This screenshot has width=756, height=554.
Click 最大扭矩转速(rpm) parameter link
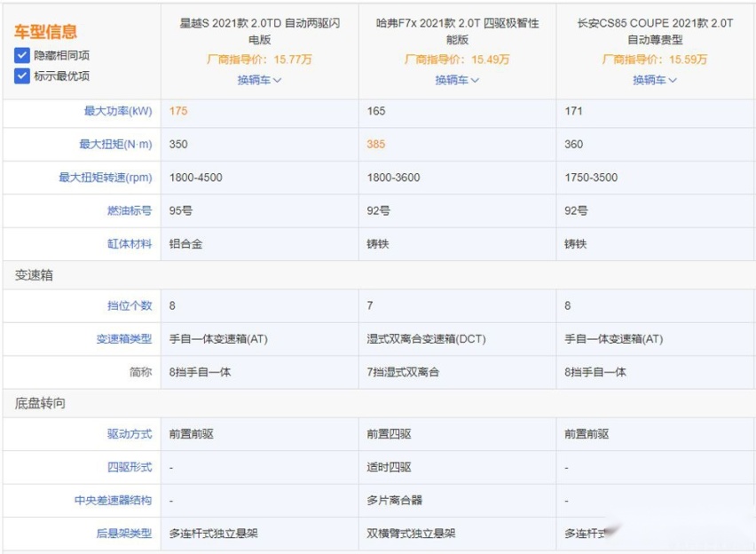(x=106, y=178)
